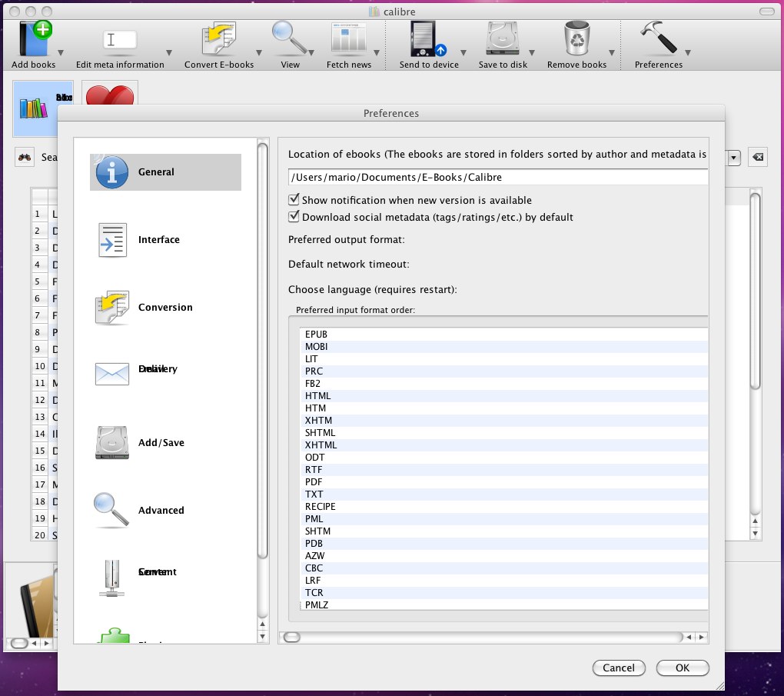Select FB2 in input format list
The image size is (784, 696).
click(x=504, y=383)
